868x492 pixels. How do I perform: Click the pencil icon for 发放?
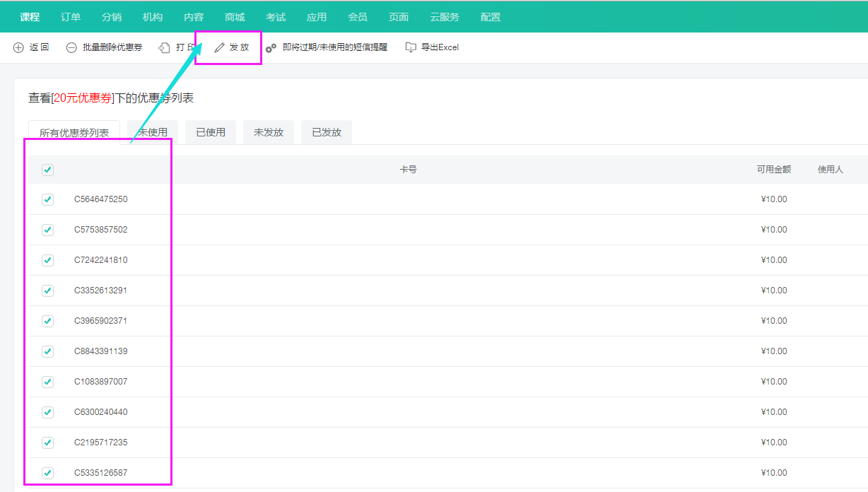click(x=219, y=47)
